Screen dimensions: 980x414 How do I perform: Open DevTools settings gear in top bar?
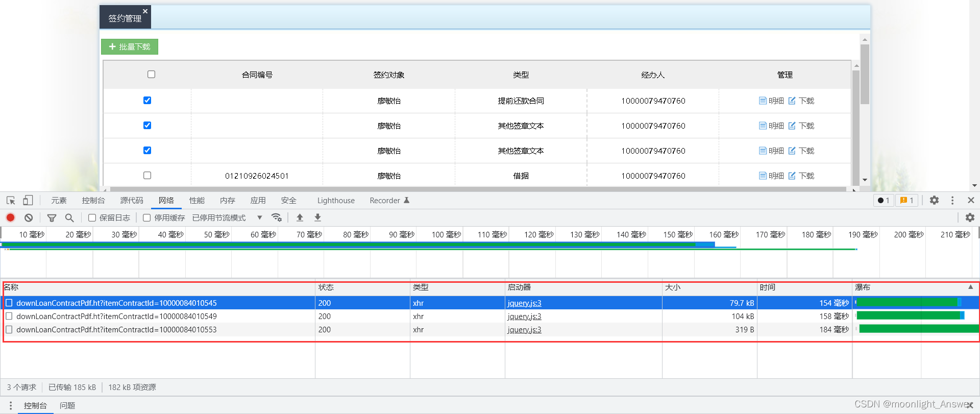(934, 200)
